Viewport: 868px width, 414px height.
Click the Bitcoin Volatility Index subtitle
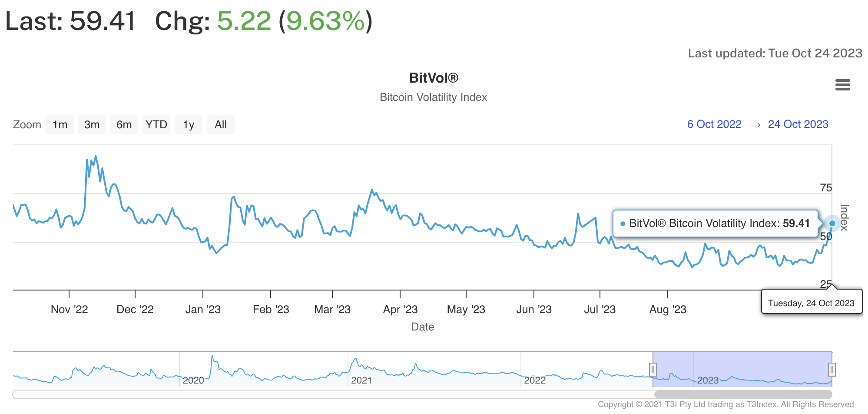coord(434,97)
